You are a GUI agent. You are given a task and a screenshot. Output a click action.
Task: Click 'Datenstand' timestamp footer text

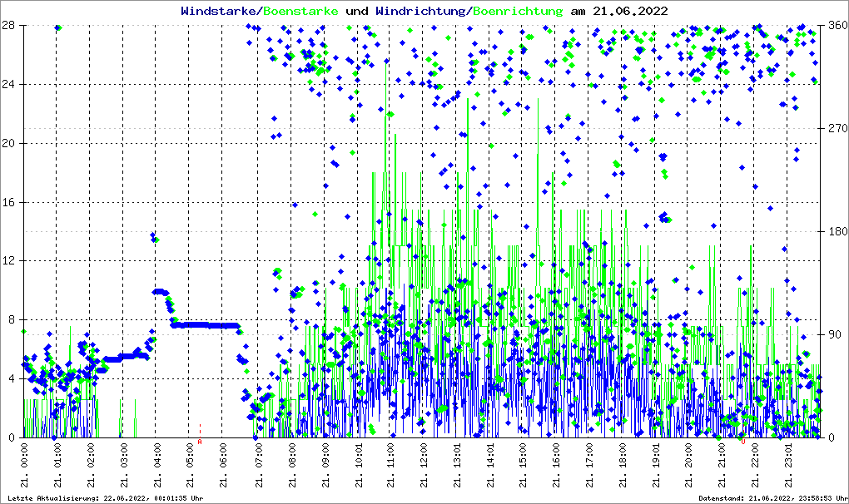click(772, 498)
